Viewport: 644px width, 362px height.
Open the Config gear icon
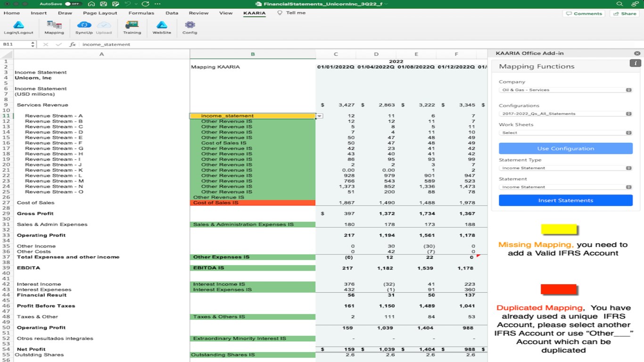tap(190, 27)
